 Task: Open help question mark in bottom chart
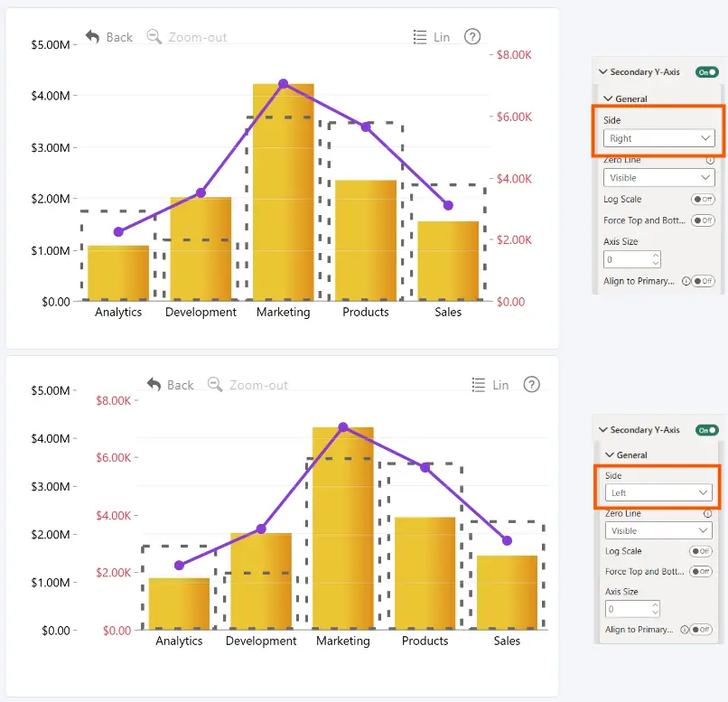click(532, 385)
